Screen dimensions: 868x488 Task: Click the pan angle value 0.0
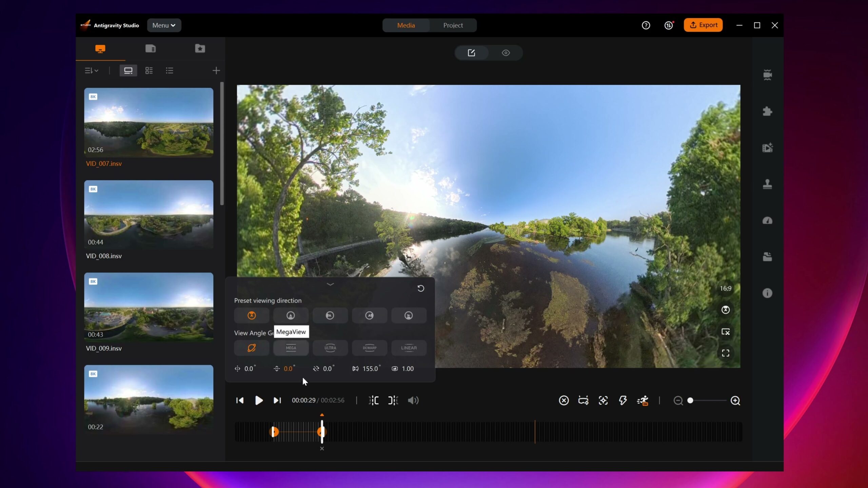pos(250,369)
